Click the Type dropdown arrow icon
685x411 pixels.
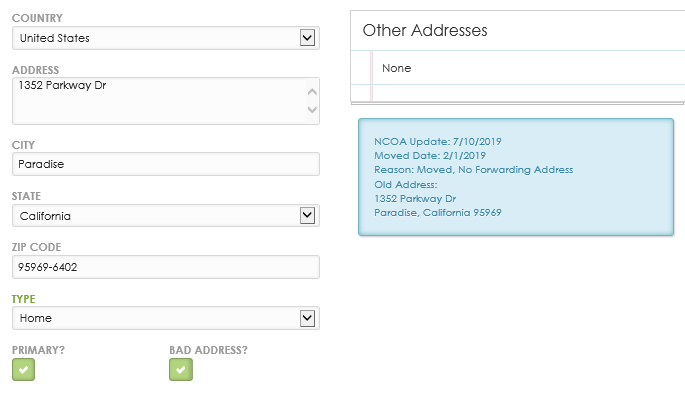(x=308, y=318)
